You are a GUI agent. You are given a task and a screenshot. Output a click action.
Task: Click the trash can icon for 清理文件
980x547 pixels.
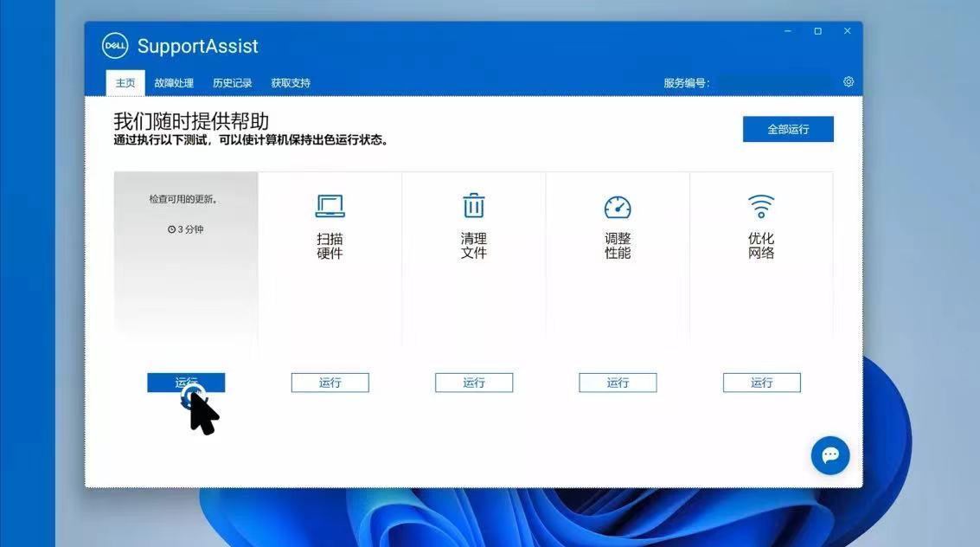click(473, 205)
